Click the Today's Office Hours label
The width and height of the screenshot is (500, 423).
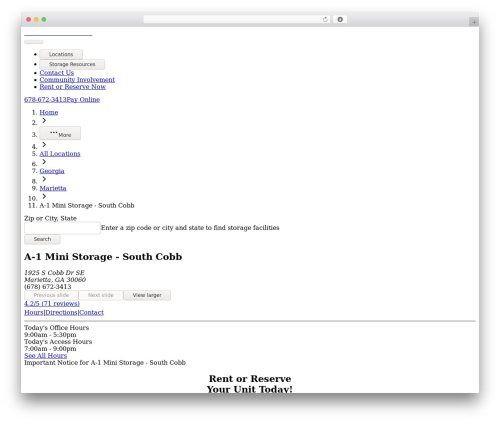tap(57, 328)
